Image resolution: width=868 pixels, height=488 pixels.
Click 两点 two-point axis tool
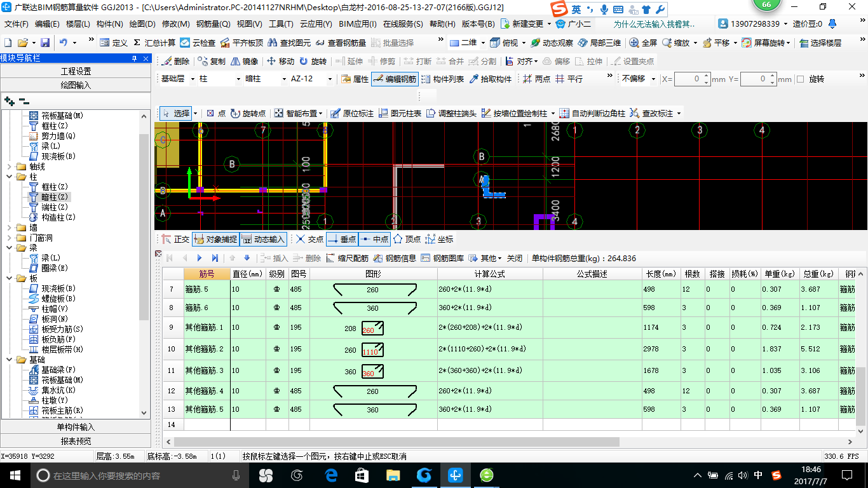pos(537,79)
